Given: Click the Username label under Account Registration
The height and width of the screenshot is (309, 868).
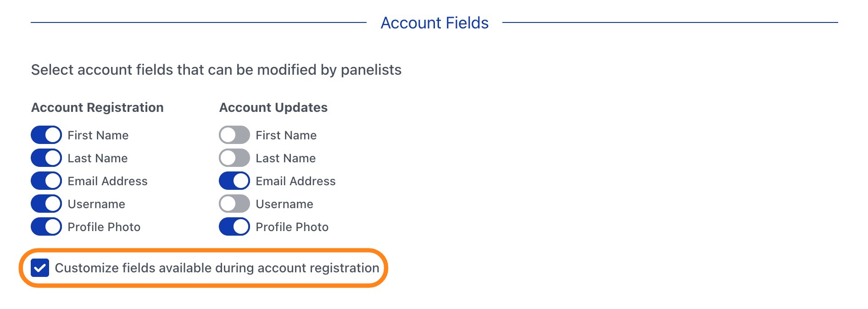Looking at the screenshot, I should 96,204.
